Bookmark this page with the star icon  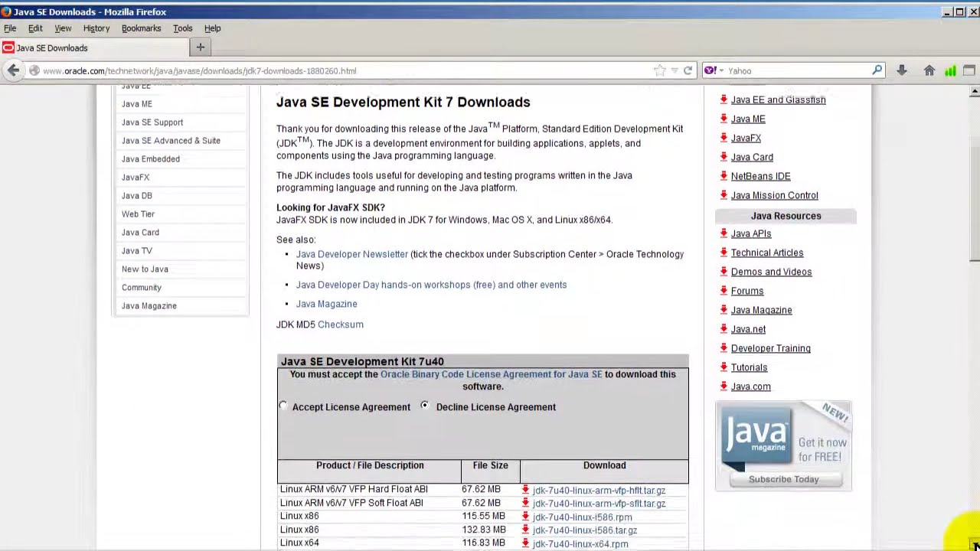point(659,70)
